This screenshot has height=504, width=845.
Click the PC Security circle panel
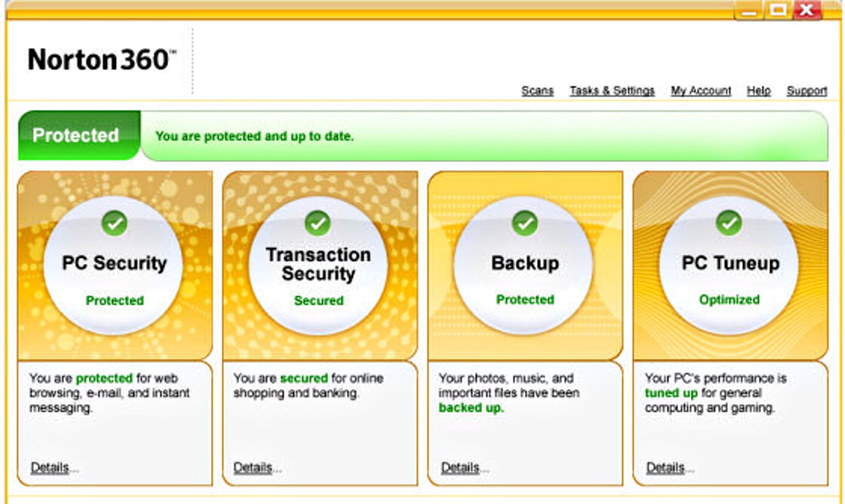click(114, 265)
